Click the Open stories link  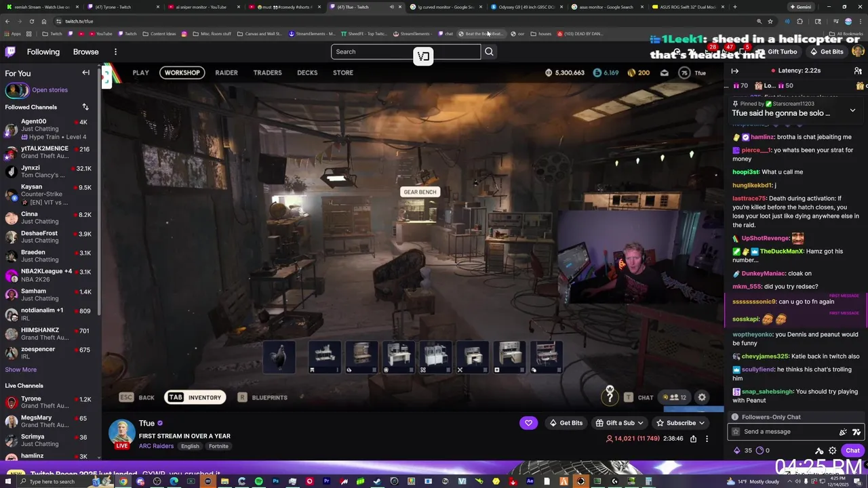[50, 90]
